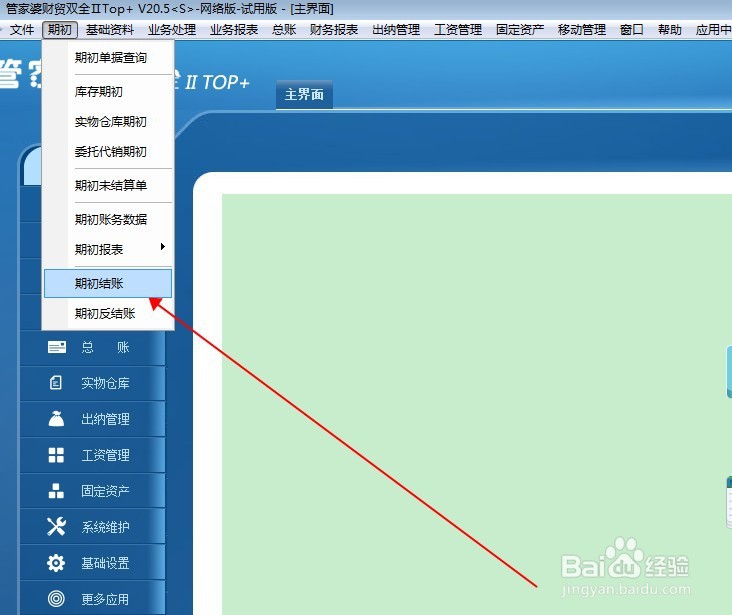Open the 窗口 menu
The image size is (732, 615).
[632, 30]
